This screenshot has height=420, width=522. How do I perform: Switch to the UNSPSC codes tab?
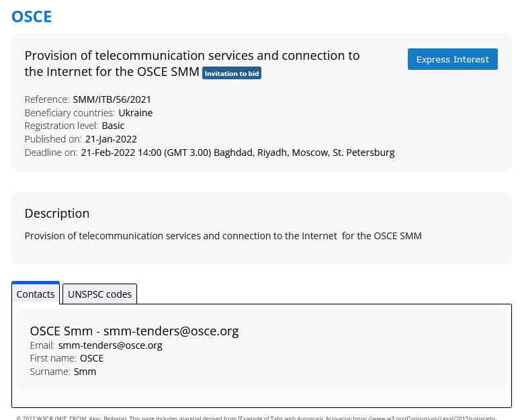tap(99, 294)
